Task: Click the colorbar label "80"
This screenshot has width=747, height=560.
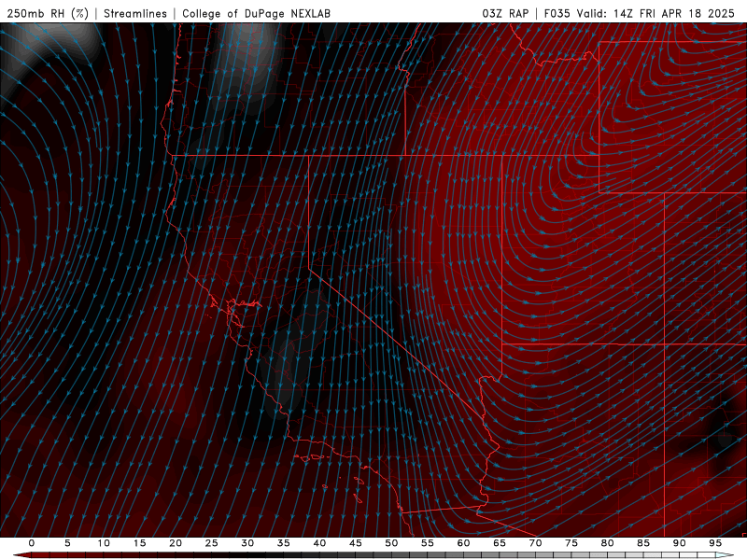Action: click(x=608, y=543)
